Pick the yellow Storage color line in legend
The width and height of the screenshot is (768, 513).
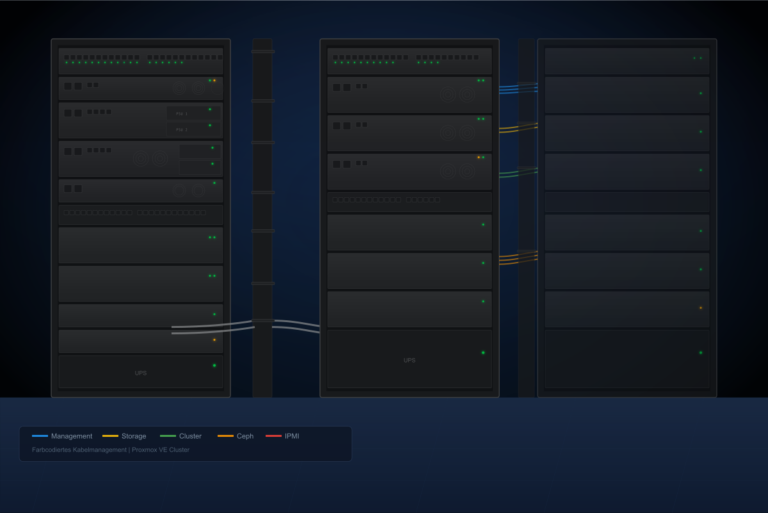click(110, 436)
